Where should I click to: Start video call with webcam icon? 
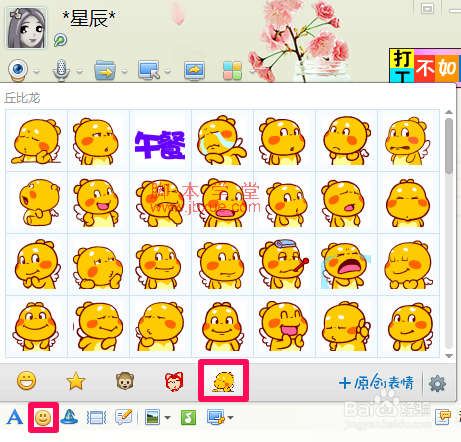click(x=18, y=70)
